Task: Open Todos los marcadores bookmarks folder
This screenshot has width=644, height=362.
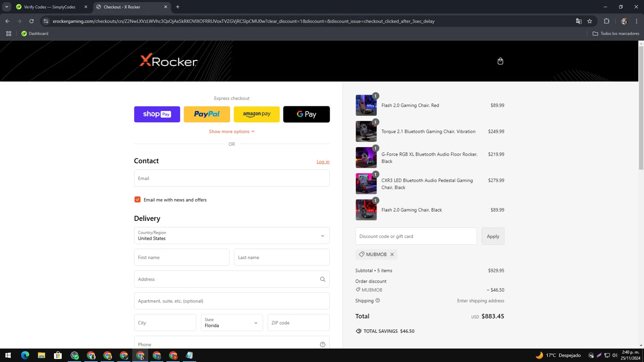Action: 616,33
